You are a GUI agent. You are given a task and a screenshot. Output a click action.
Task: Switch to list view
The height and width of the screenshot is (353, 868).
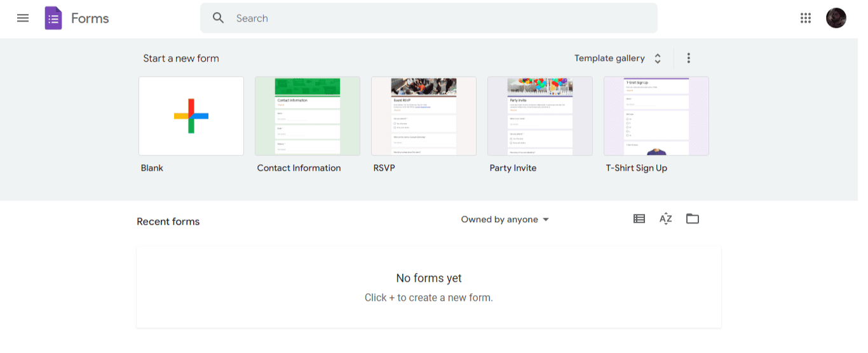pos(639,219)
